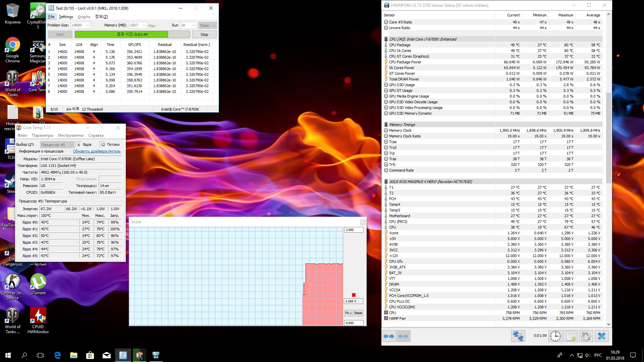Click the 2.000 max value field in Vcore graph
Screen dimensions: 644x362
353,230
